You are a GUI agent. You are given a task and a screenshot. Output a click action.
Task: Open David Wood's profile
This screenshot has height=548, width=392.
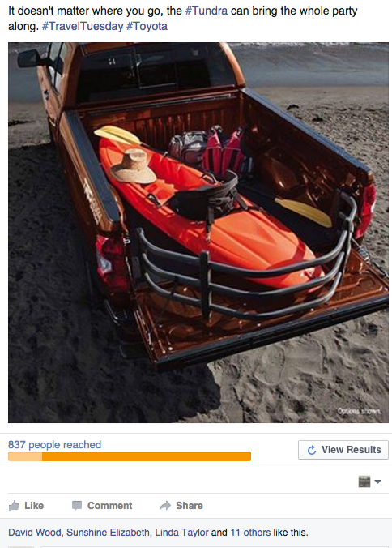pyautogui.click(x=35, y=533)
